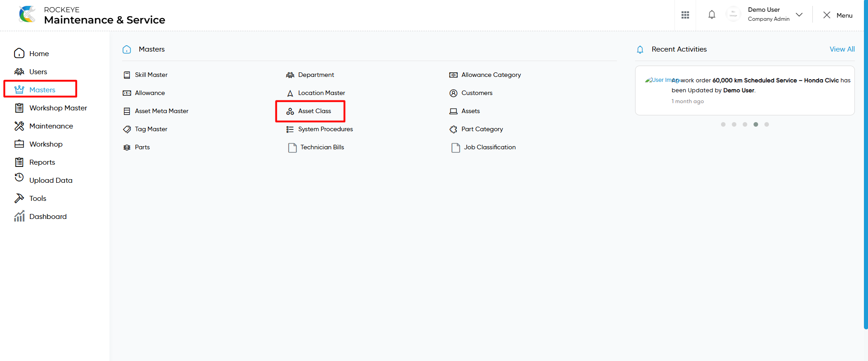Expand the Demo User account dropdown
This screenshot has width=868, height=361.
click(x=799, y=14)
